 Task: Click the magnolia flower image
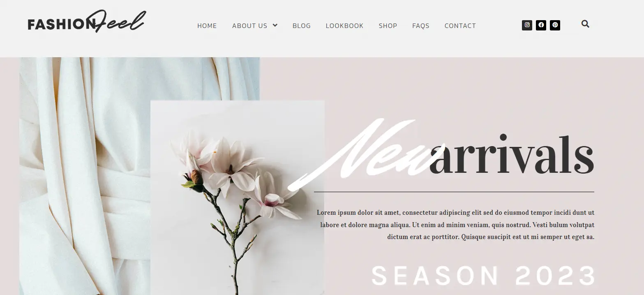point(237,197)
